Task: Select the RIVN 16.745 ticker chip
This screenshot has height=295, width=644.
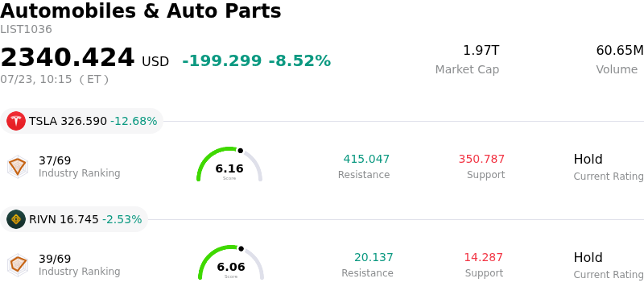Action: pyautogui.click(x=74, y=219)
